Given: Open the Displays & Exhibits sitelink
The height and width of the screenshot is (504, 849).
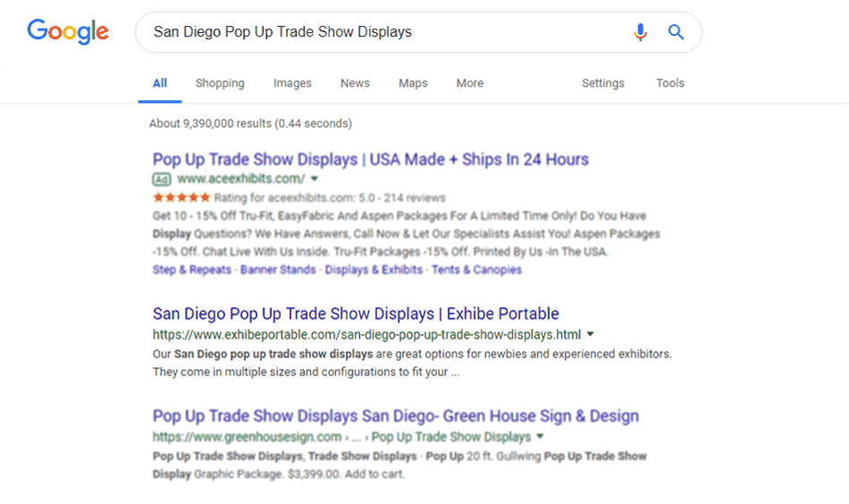Looking at the screenshot, I should [x=374, y=270].
